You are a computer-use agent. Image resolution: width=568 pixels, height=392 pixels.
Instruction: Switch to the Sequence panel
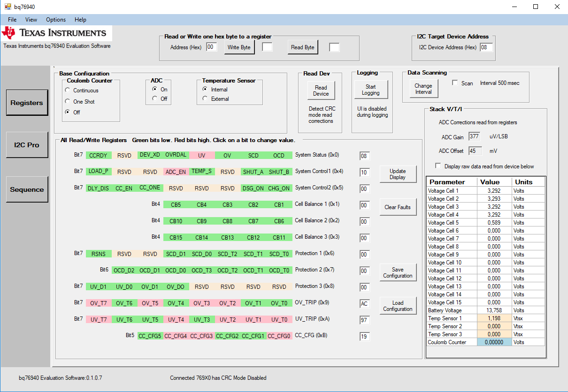(x=27, y=189)
